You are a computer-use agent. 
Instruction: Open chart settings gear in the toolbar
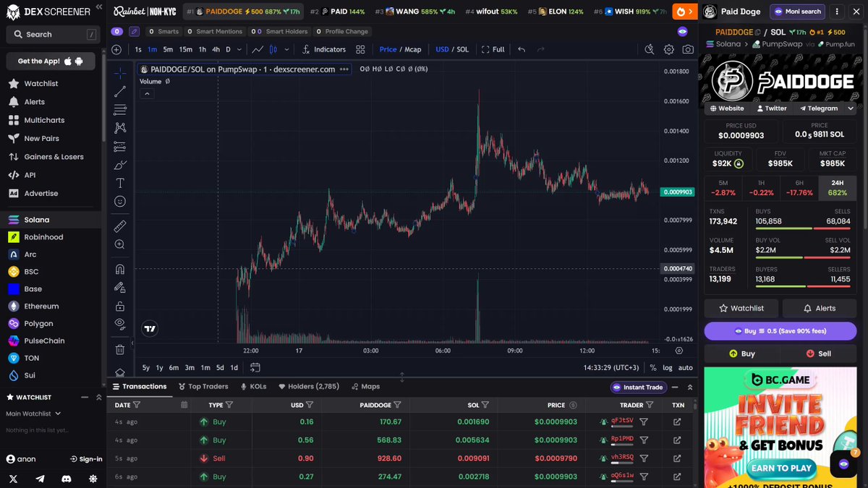click(669, 49)
